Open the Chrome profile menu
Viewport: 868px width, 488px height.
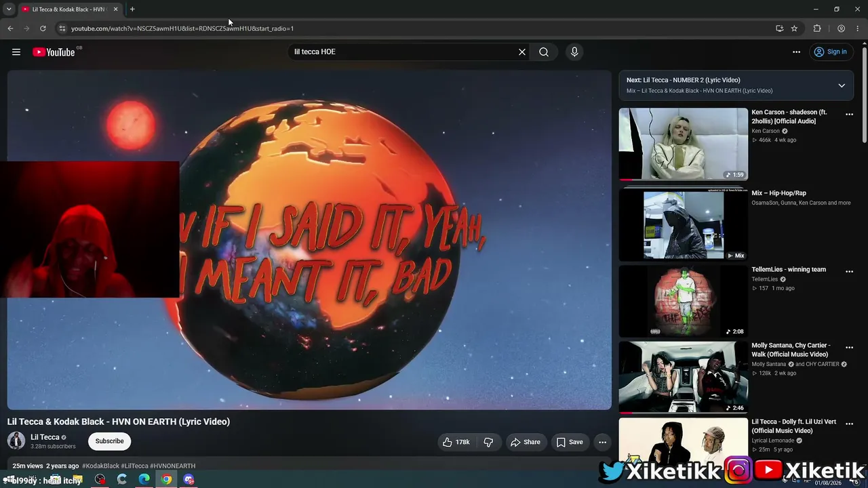841,28
